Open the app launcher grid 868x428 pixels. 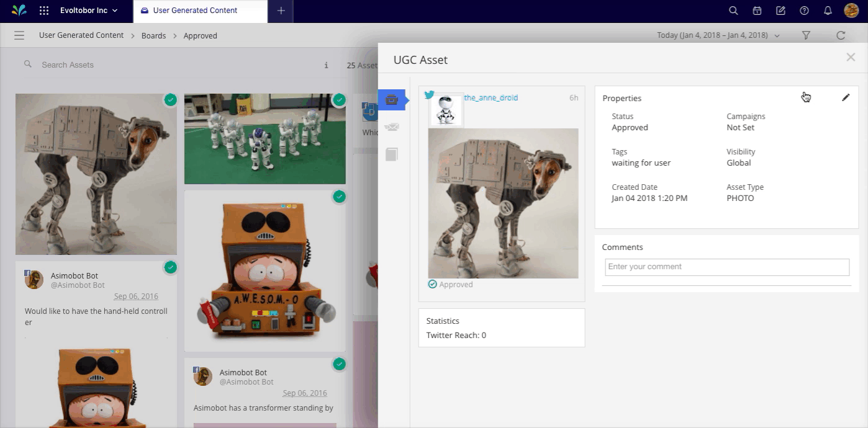44,11
